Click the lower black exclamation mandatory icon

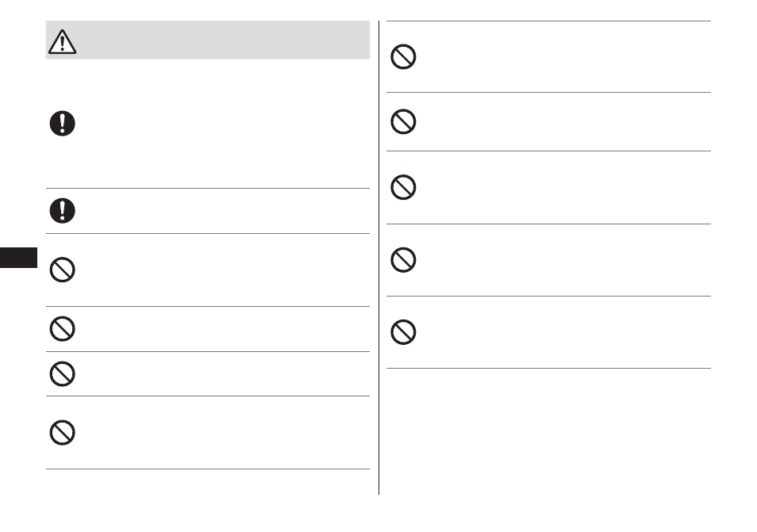pos(62,211)
